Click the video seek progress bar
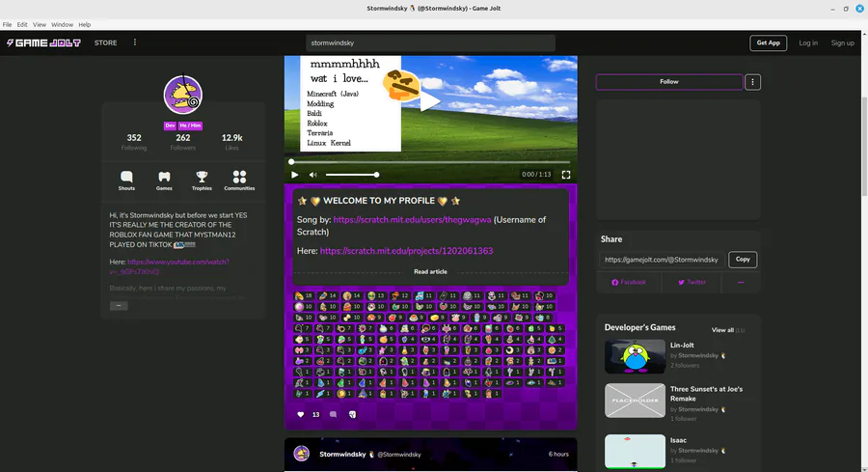Image resolution: width=868 pixels, height=472 pixels. [x=430, y=162]
